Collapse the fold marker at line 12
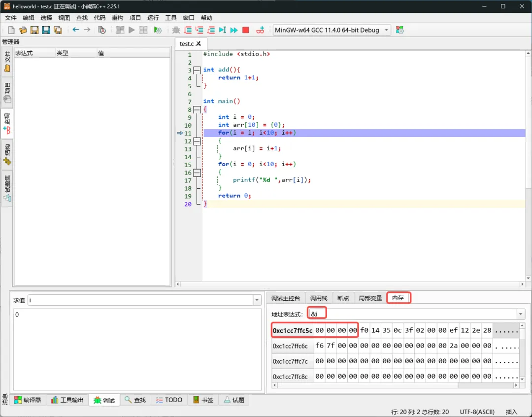The image size is (532, 417). pyautogui.click(x=197, y=141)
